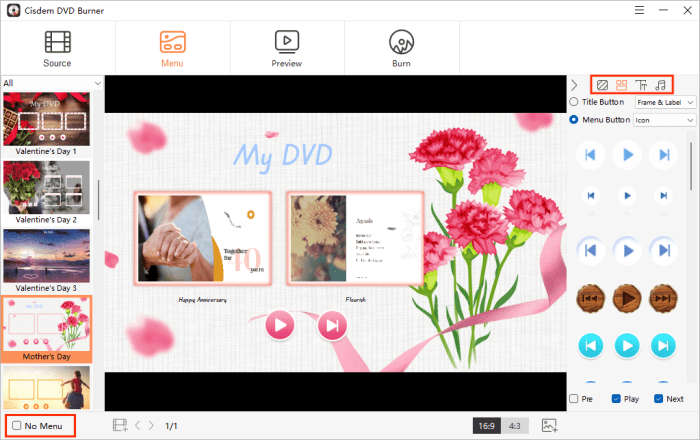Select the Title Button radio option

tap(573, 102)
